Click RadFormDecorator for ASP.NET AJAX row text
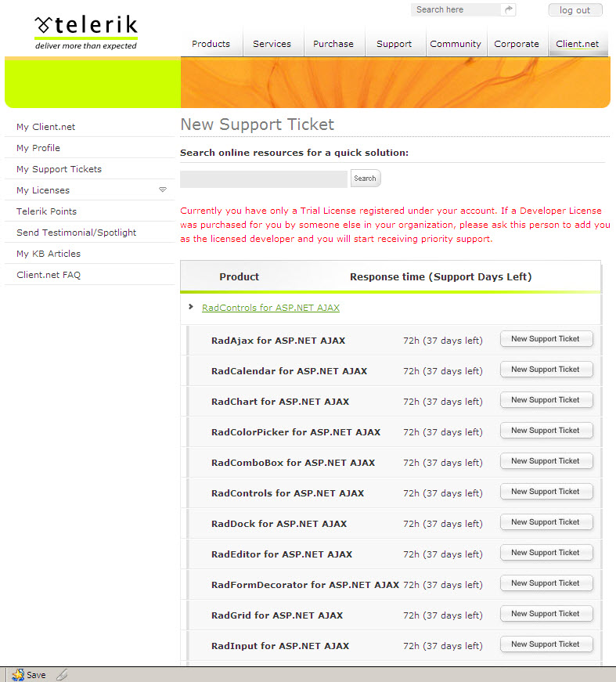 pos(305,585)
